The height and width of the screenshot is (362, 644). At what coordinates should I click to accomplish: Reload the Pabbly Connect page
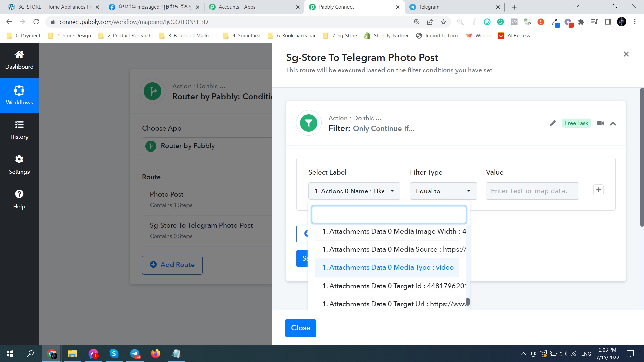(36, 22)
